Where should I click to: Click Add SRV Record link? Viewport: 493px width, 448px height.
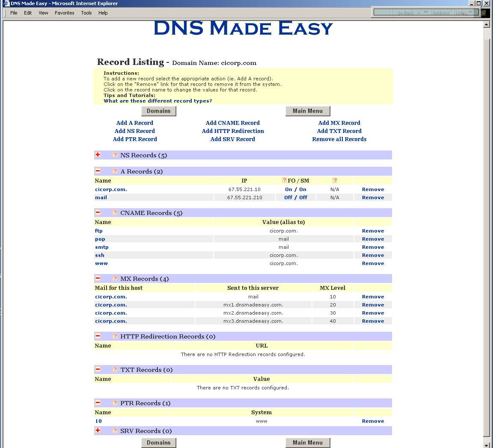coord(233,139)
